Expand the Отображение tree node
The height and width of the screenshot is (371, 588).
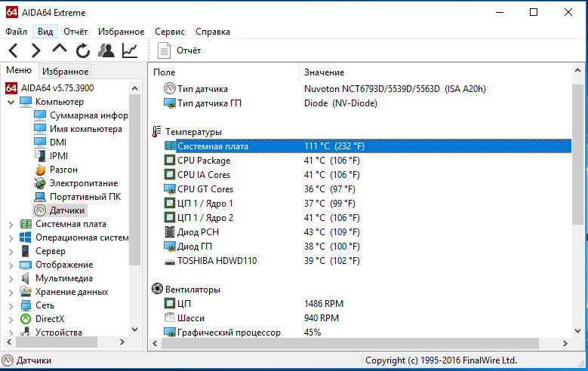[x=11, y=265]
